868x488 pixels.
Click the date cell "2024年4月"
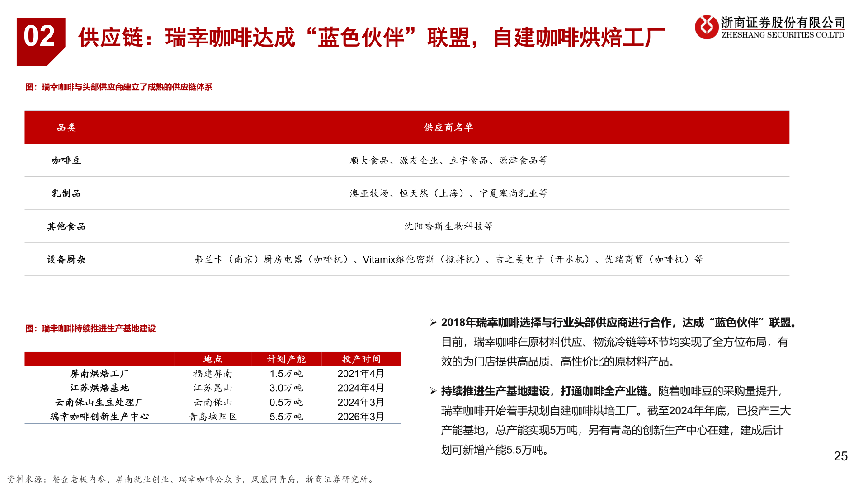pos(361,388)
